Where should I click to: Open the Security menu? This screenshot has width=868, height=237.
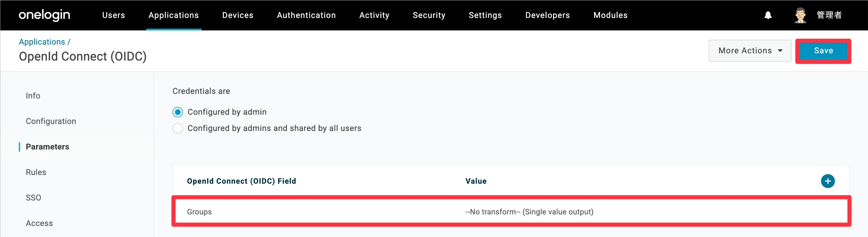point(429,15)
